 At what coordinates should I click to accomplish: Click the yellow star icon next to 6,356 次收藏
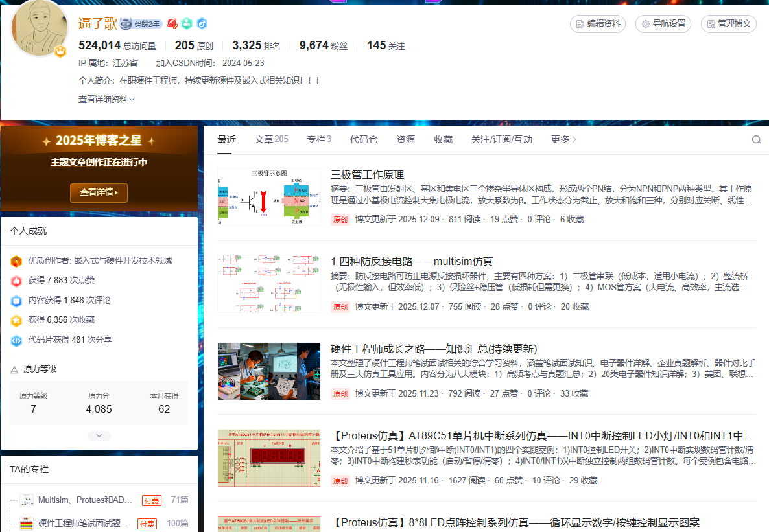[x=16, y=321]
